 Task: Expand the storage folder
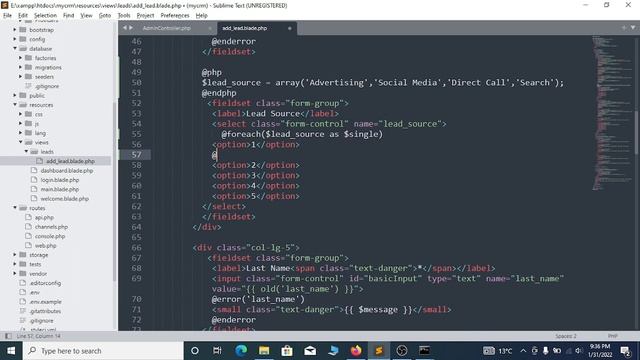pos(15,255)
